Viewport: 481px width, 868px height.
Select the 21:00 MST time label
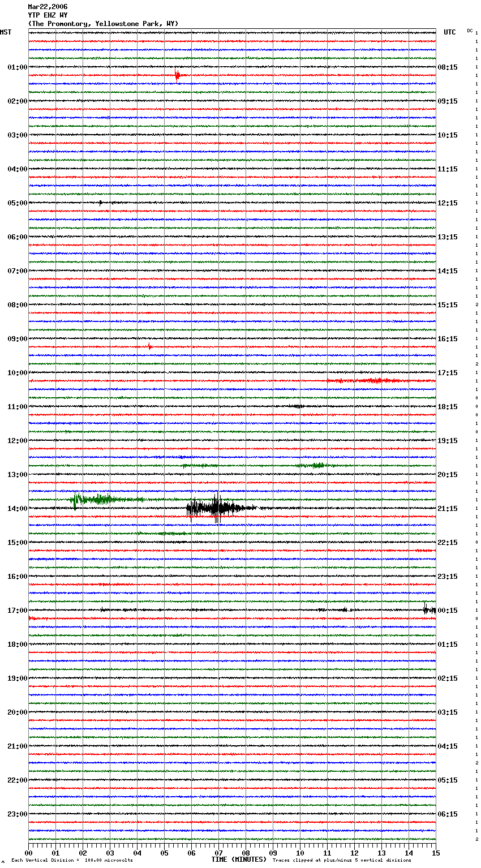(x=18, y=746)
